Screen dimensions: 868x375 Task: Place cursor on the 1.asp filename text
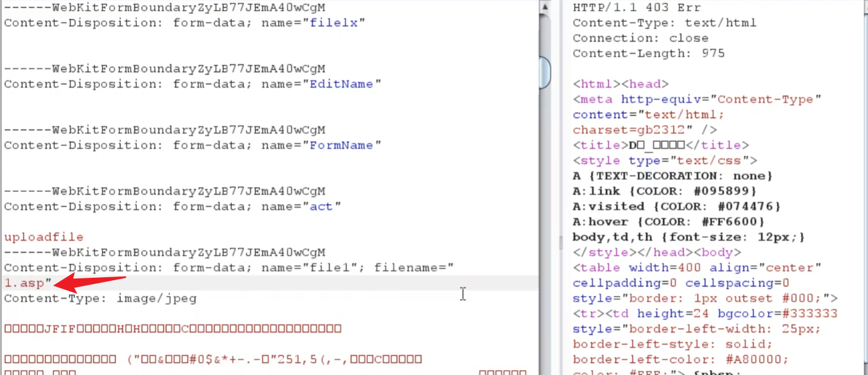[x=24, y=283]
